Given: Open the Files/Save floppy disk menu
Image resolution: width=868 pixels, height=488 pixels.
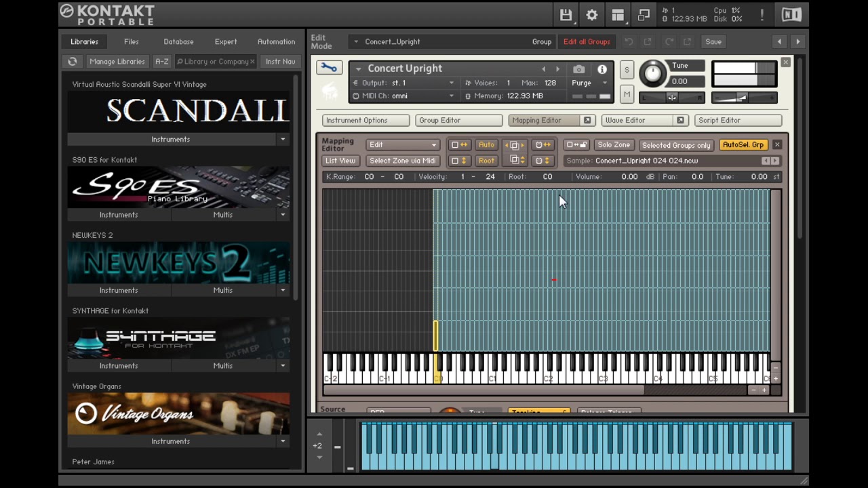Looking at the screenshot, I should click(x=566, y=15).
